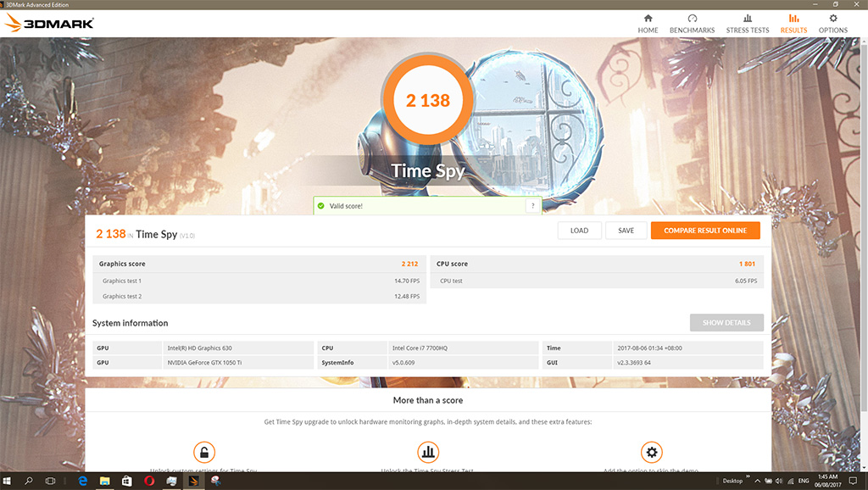Open Microsoft Store from taskbar

click(x=127, y=481)
